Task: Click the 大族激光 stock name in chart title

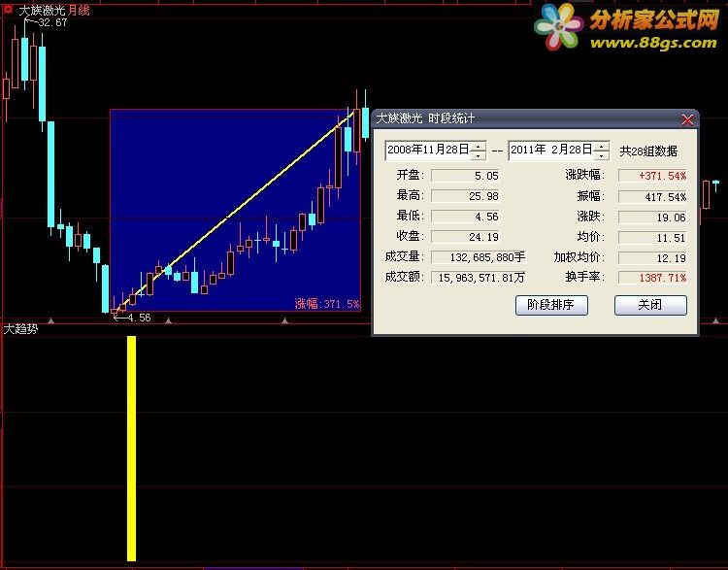Action: coord(43,11)
